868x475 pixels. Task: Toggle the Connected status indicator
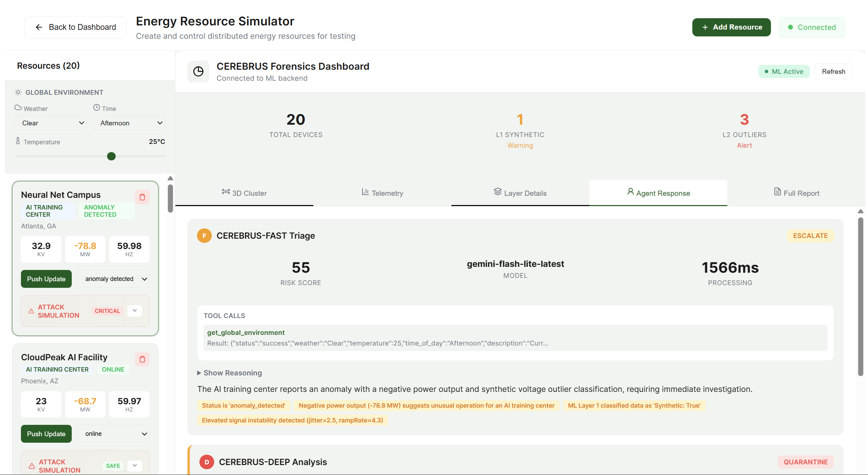[812, 27]
